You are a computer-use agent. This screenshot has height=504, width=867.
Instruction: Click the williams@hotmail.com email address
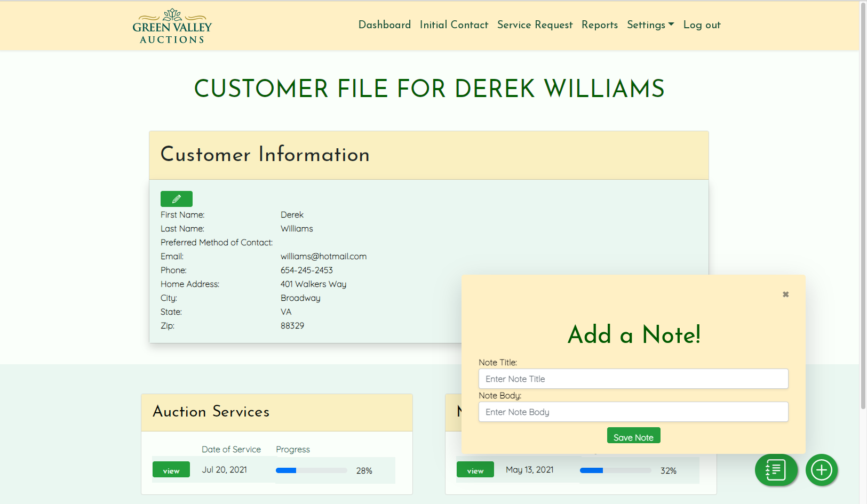click(323, 257)
